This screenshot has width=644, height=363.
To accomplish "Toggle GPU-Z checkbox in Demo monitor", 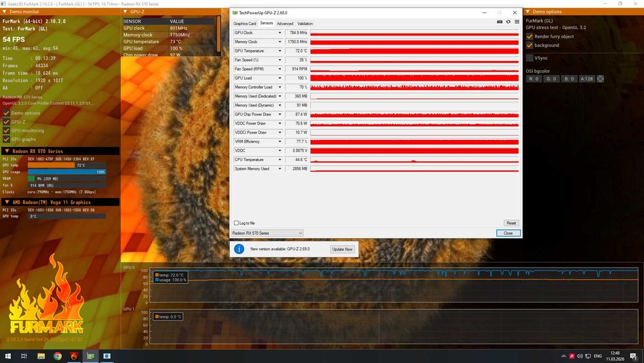I will 6,122.
